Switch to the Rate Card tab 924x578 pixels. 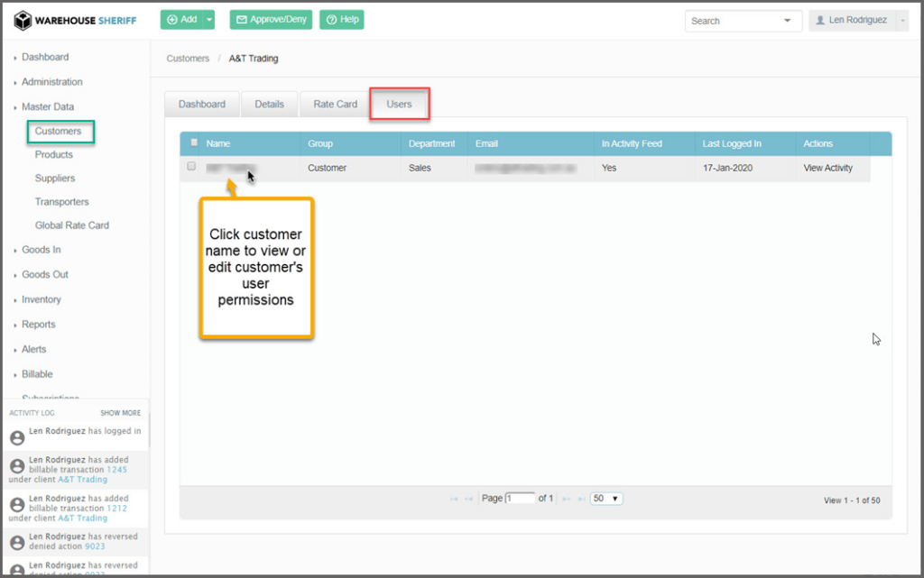tap(335, 104)
